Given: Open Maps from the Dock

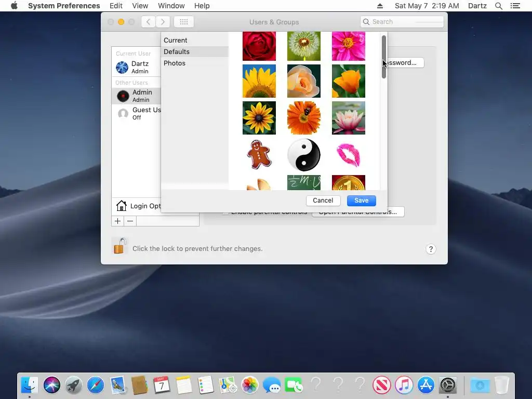Looking at the screenshot, I should pyautogui.click(x=228, y=385).
